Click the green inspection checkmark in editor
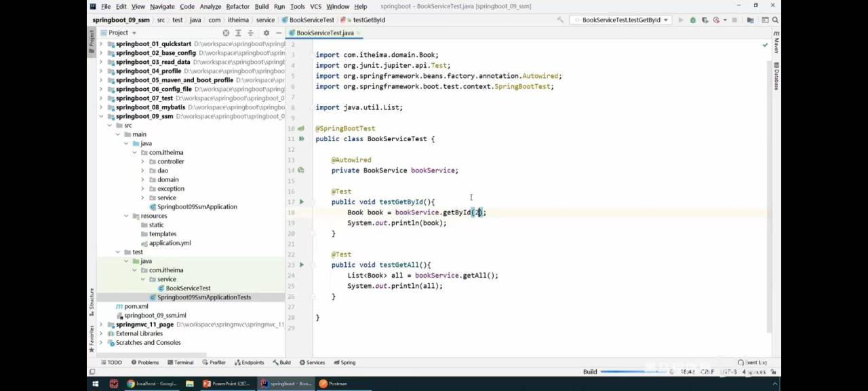 click(x=766, y=45)
